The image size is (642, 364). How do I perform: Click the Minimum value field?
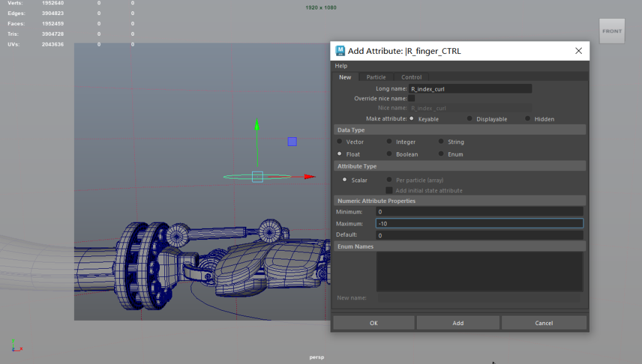480,212
